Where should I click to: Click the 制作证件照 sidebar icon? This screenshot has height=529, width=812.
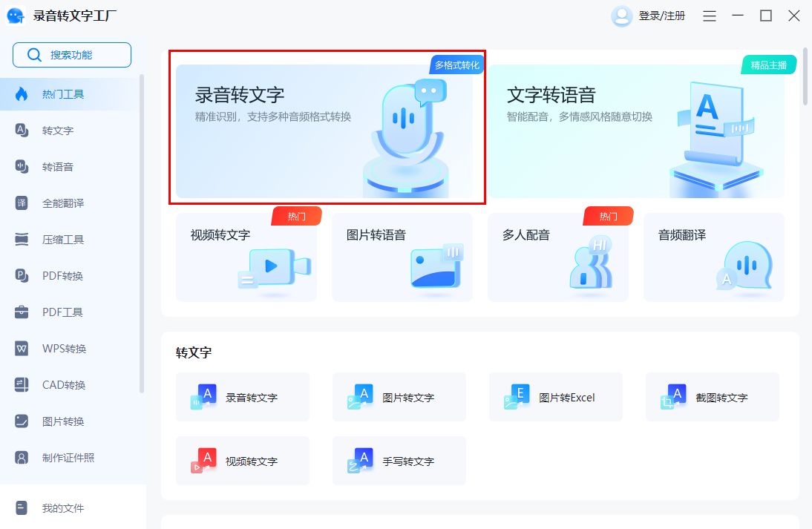point(22,458)
